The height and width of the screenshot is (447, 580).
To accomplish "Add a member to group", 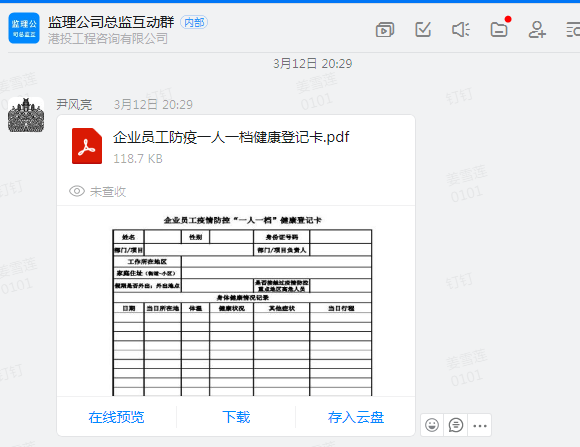I will click(x=537, y=30).
